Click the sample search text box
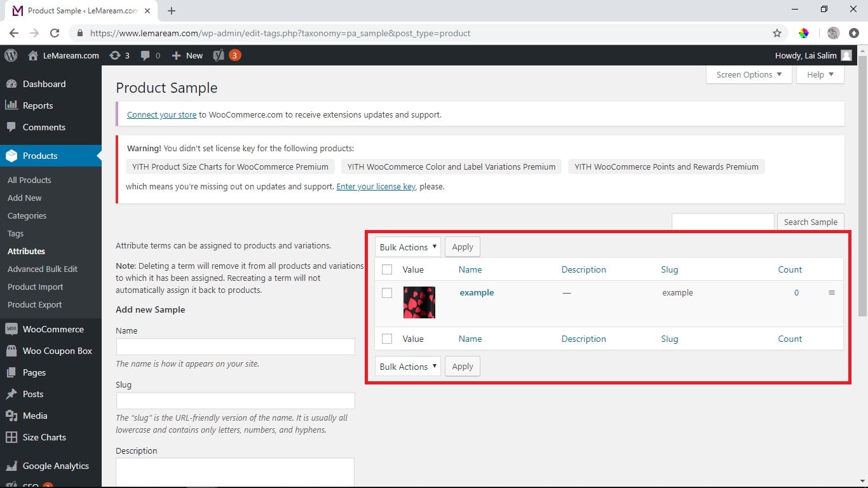Viewport: 868px width, 488px height. (x=723, y=222)
